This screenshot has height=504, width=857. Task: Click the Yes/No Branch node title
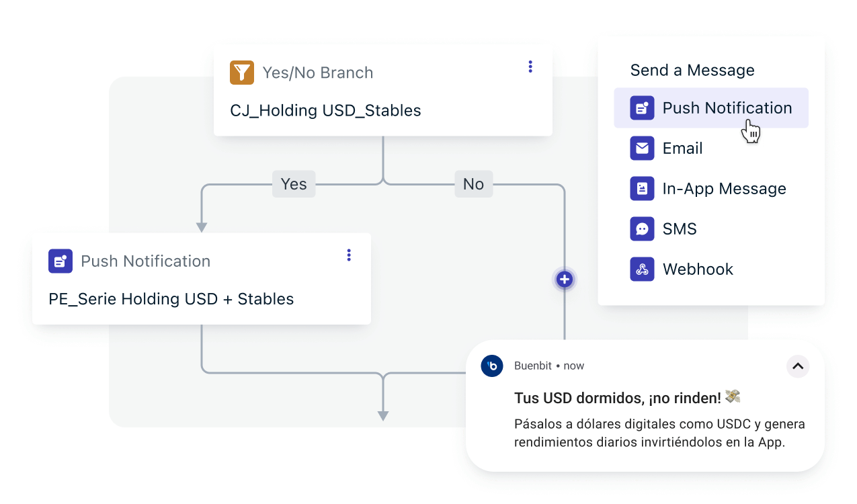[x=317, y=73]
